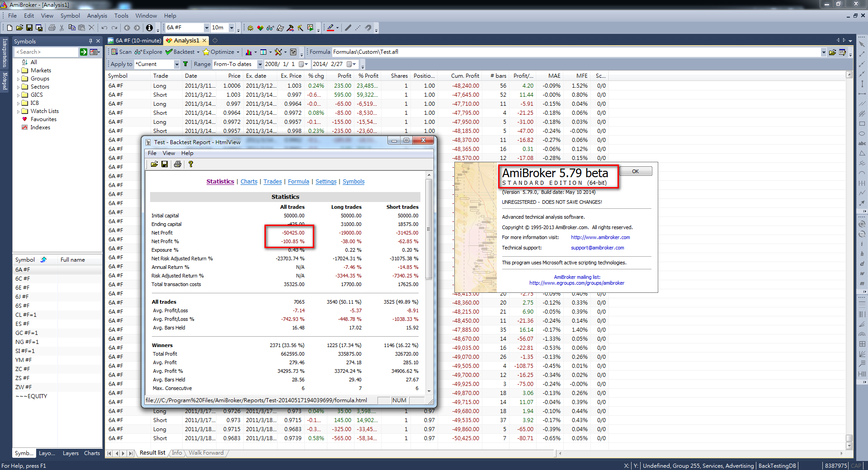Viewport: 868px width, 470px height.
Task: Switch to the 6A #F (10-minute) chart tab
Action: pyautogui.click(x=134, y=41)
